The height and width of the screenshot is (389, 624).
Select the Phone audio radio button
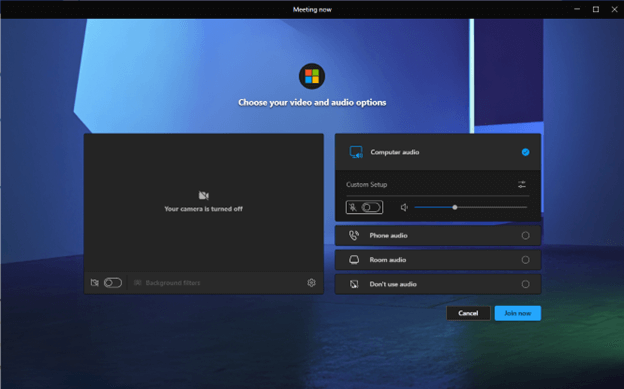point(525,236)
